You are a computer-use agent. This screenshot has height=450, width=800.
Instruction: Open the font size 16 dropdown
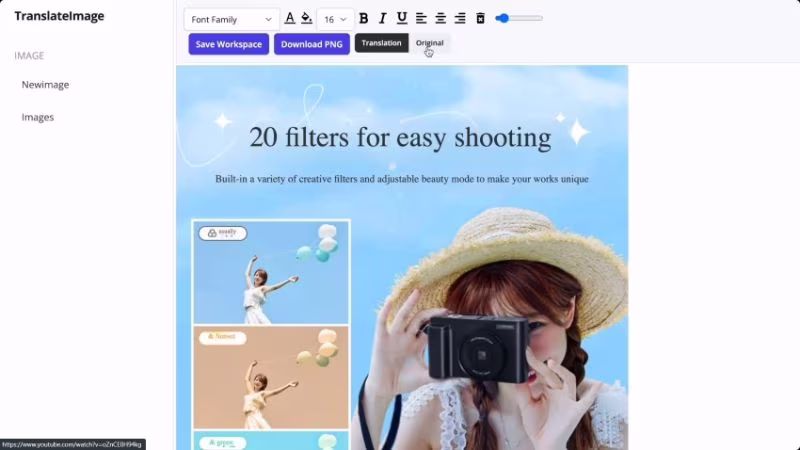335,19
